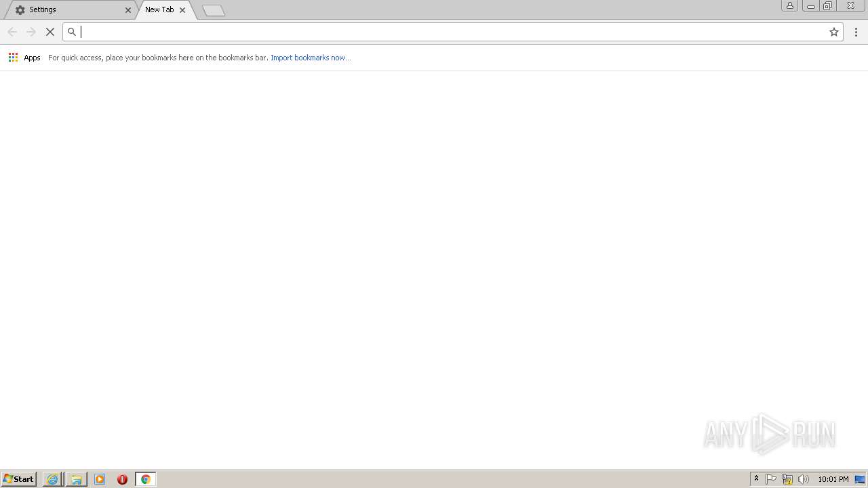This screenshot has width=868, height=488.
Task: Go forward to next page
Action: point(31,32)
